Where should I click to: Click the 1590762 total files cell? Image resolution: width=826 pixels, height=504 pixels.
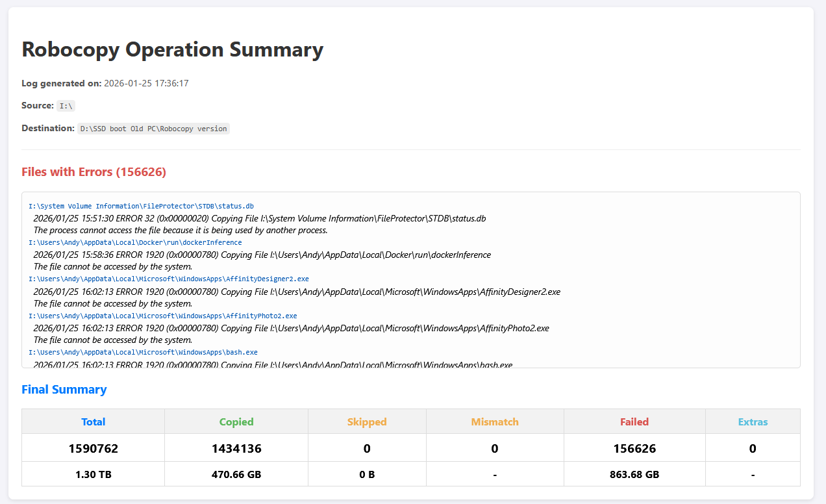coord(93,448)
